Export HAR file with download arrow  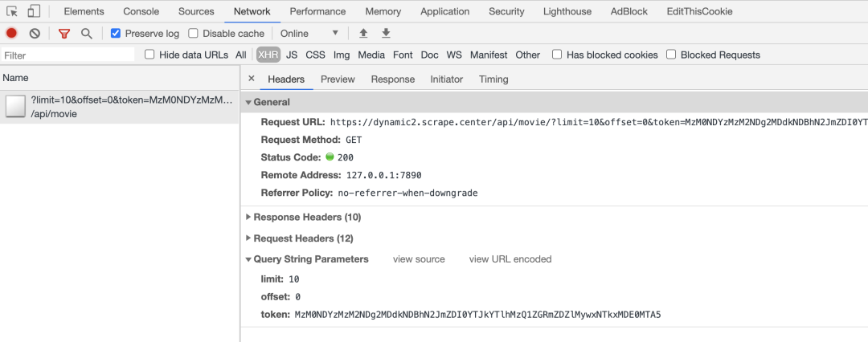386,33
